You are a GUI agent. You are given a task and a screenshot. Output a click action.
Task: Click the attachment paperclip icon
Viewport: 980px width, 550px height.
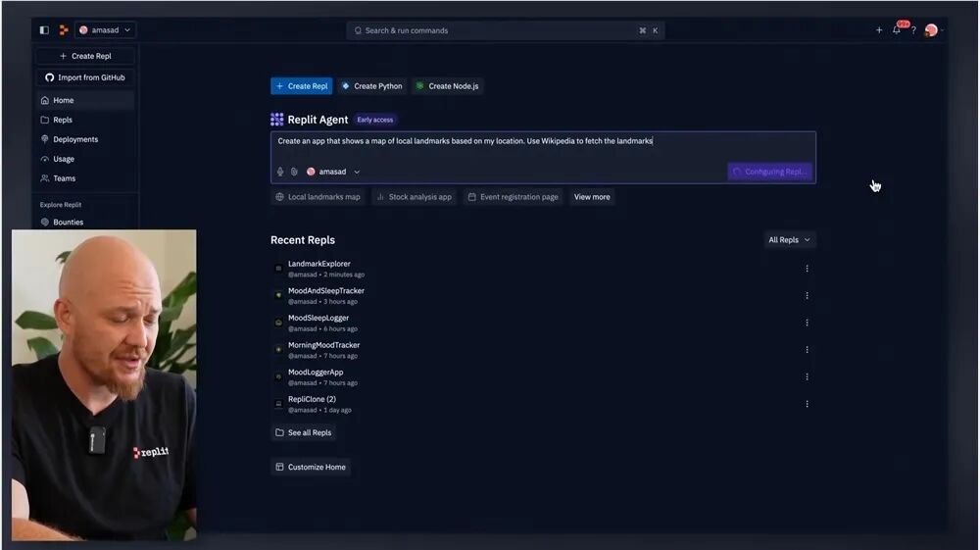point(294,172)
